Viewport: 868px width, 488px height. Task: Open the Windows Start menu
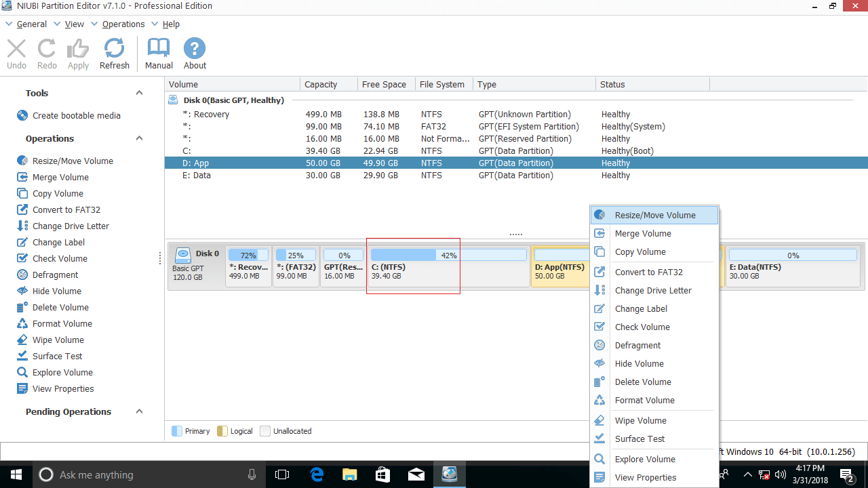tap(16, 474)
